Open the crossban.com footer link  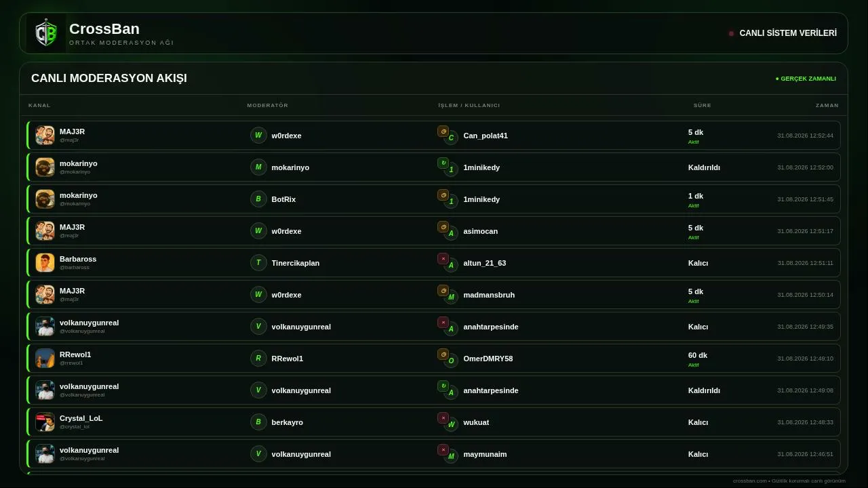pyautogui.click(x=749, y=481)
